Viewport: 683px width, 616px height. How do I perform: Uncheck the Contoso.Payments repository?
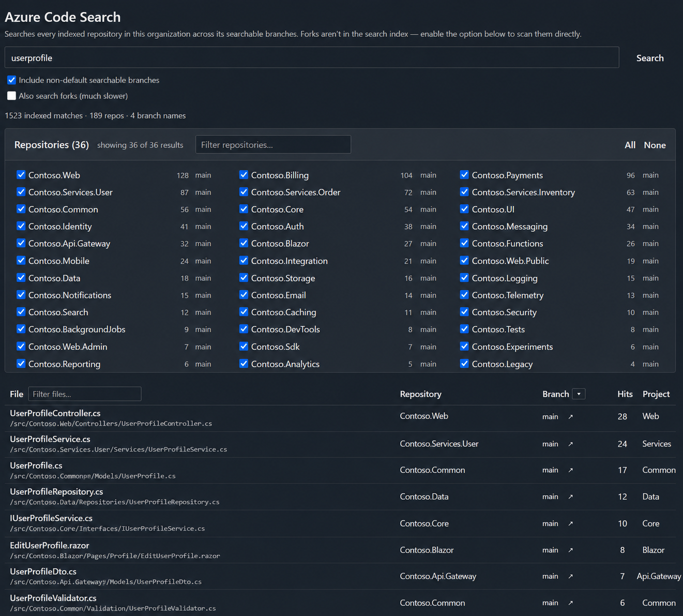464,175
